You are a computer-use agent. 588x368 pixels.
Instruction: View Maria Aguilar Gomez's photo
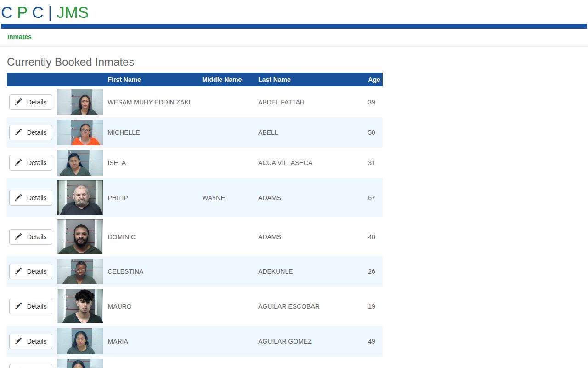pos(80,341)
